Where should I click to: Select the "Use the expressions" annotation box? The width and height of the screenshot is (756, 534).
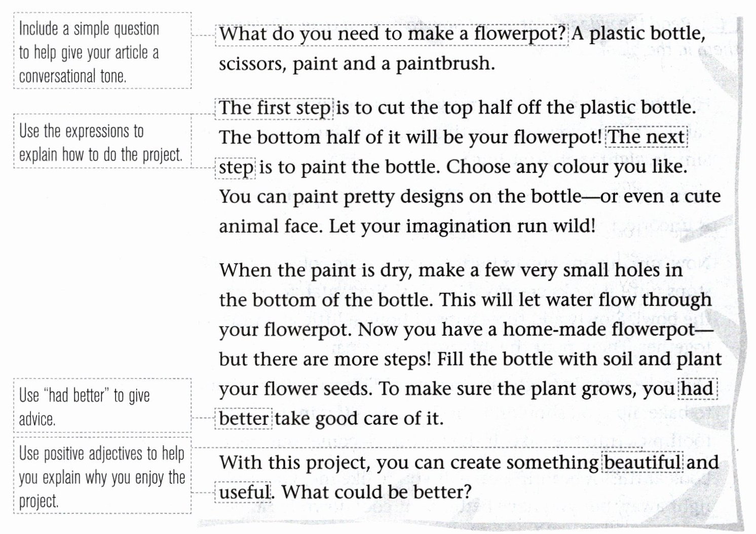click(102, 142)
